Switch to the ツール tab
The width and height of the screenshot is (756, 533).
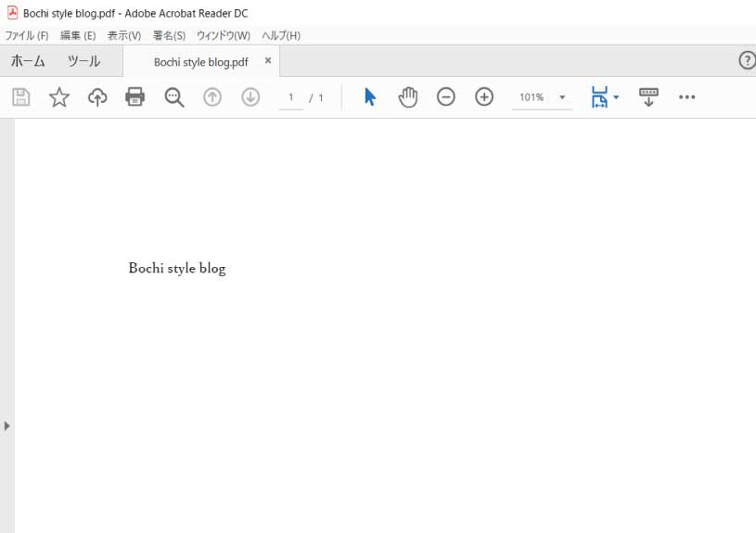tap(83, 61)
